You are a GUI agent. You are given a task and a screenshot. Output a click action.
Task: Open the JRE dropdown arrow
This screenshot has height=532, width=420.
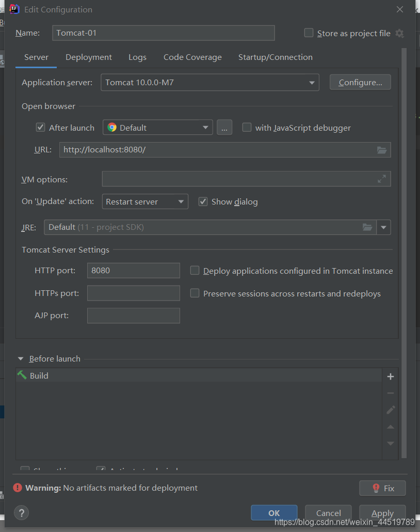(384, 227)
